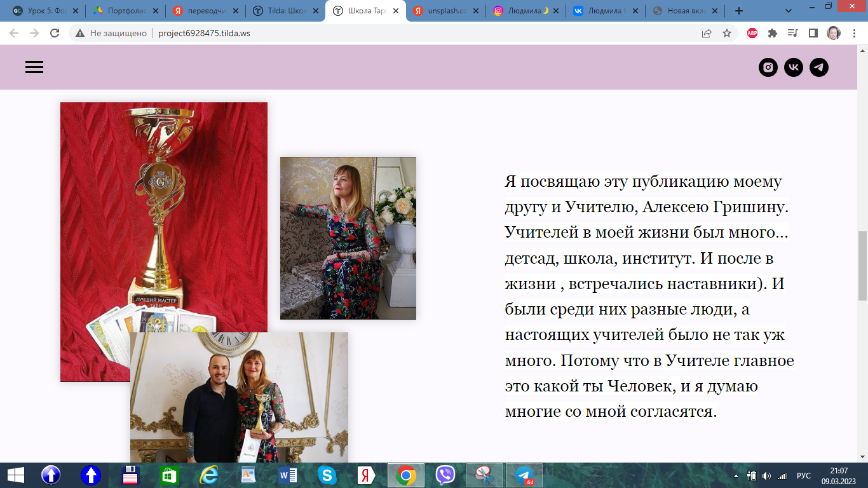The height and width of the screenshot is (488, 868).
Task: Launch Yandex browser from taskbar
Action: (x=366, y=475)
